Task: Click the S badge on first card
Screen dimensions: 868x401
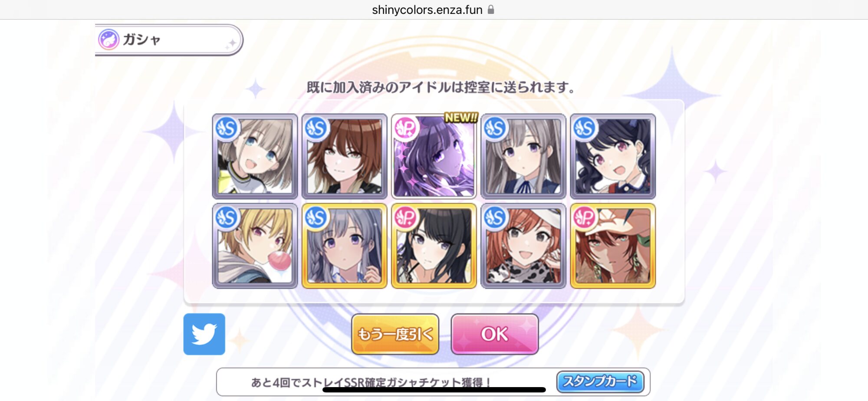Action: pos(227,128)
